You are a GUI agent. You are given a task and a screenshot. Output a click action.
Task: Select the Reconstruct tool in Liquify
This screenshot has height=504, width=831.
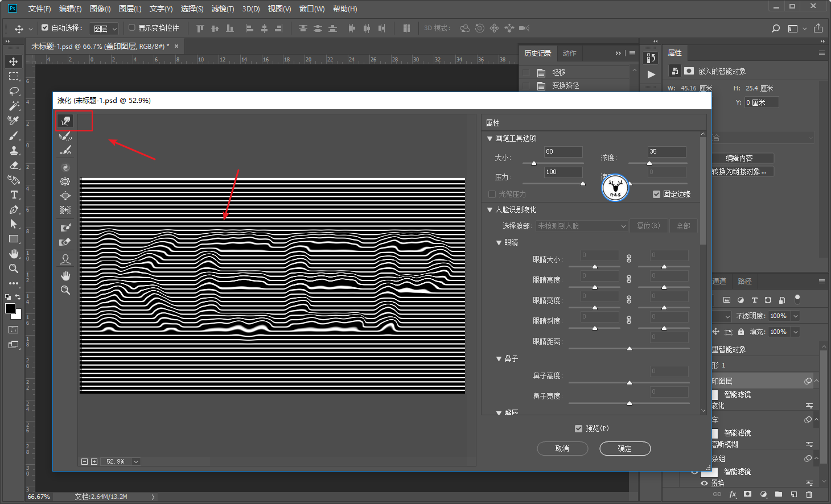pyautogui.click(x=65, y=135)
